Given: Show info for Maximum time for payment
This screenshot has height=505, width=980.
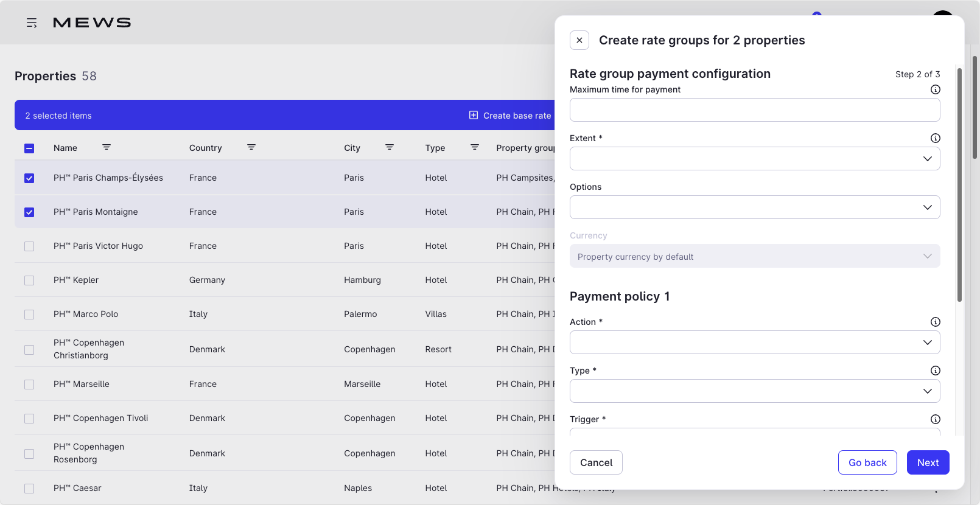Looking at the screenshot, I should click(936, 89).
